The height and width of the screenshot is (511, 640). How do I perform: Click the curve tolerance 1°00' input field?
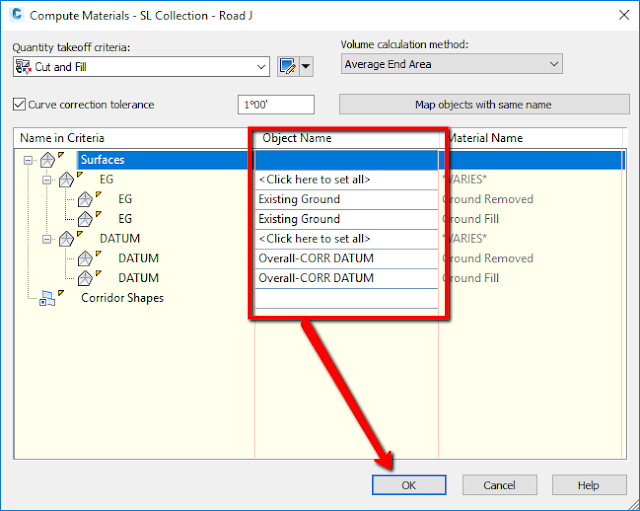click(276, 104)
